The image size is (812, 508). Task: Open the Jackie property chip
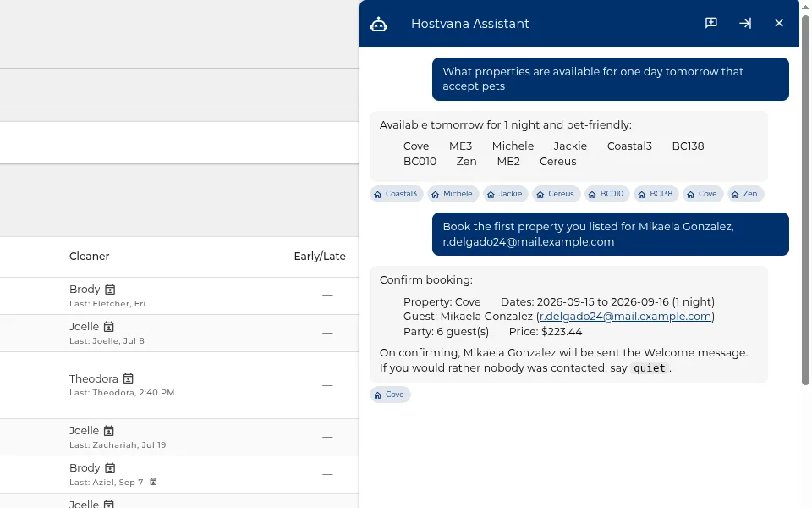[x=506, y=194]
